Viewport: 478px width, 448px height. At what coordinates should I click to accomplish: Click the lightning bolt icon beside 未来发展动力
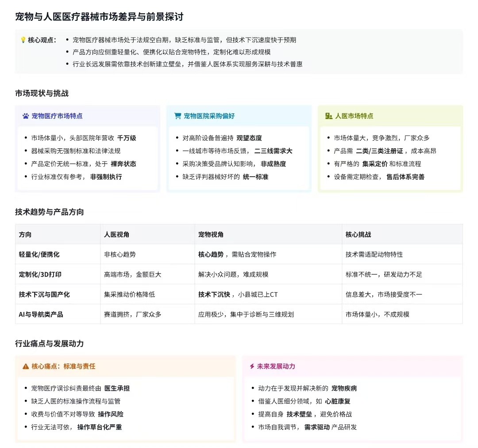click(x=252, y=367)
